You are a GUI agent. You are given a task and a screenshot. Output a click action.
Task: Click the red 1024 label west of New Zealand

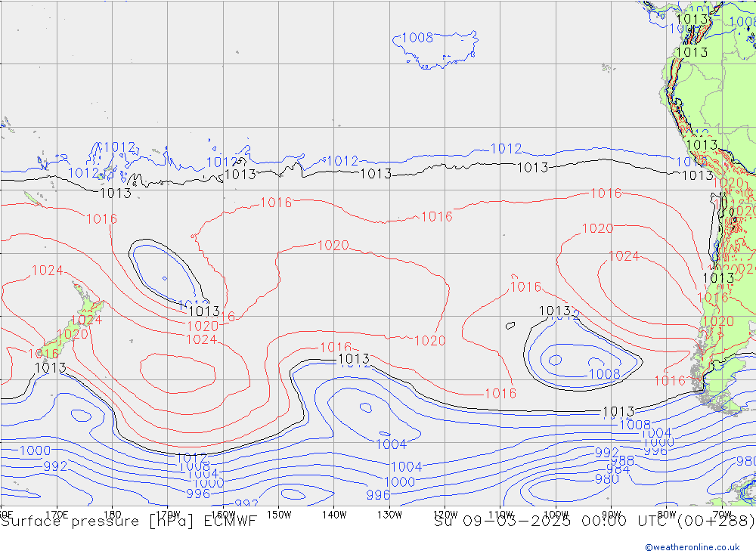click(x=47, y=271)
